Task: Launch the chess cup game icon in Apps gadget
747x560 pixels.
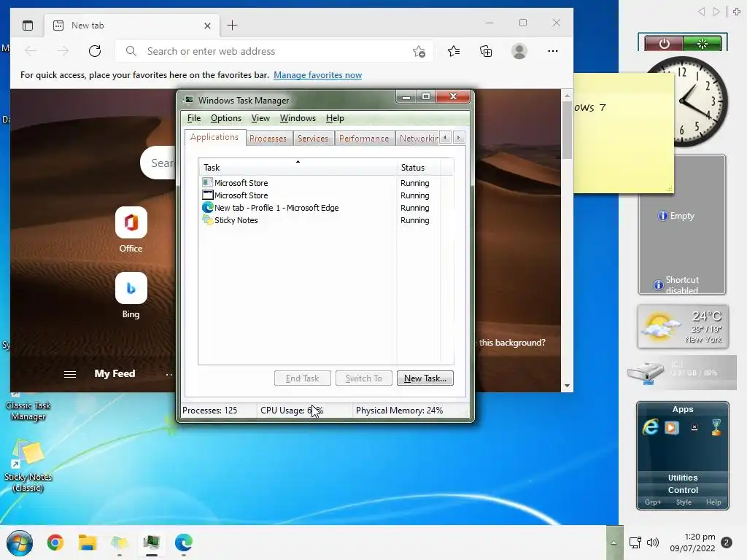Action: point(716,427)
